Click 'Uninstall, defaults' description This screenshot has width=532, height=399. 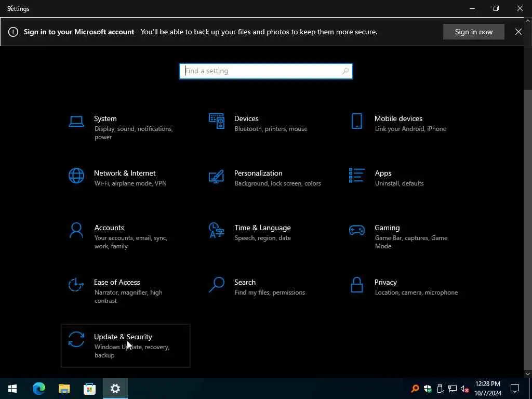399,183
